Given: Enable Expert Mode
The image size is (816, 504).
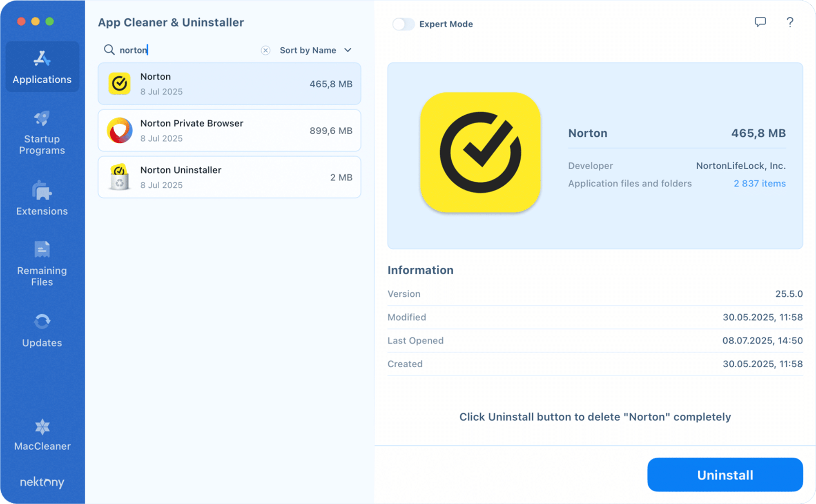Looking at the screenshot, I should (404, 24).
